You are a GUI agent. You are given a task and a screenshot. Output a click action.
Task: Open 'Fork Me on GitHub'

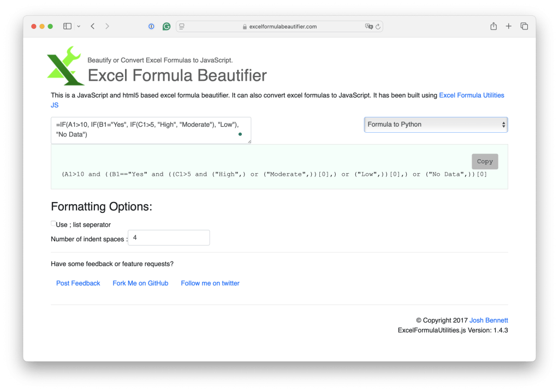point(140,283)
